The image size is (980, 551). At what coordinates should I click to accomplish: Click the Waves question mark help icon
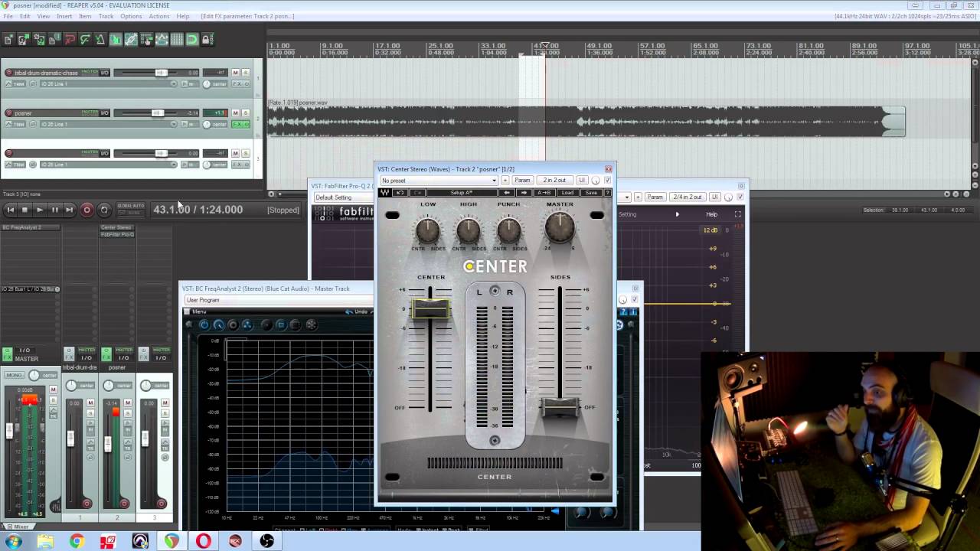tap(608, 193)
